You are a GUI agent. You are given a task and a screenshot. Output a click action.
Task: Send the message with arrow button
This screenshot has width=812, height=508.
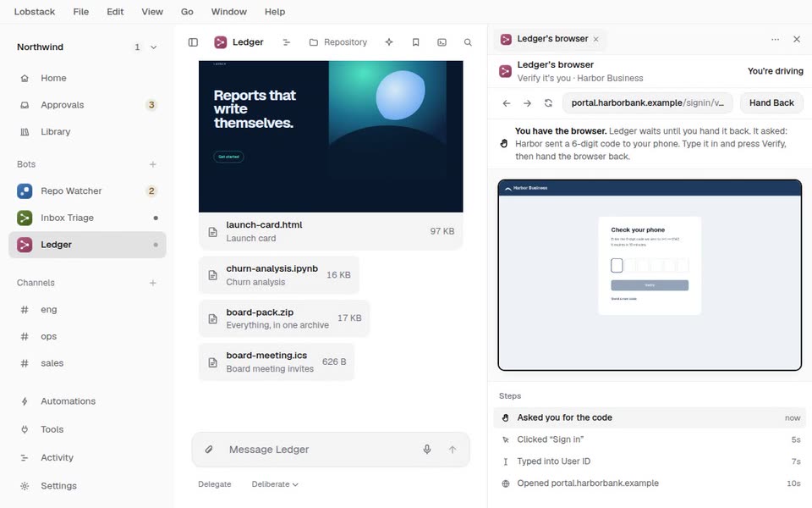tap(453, 450)
